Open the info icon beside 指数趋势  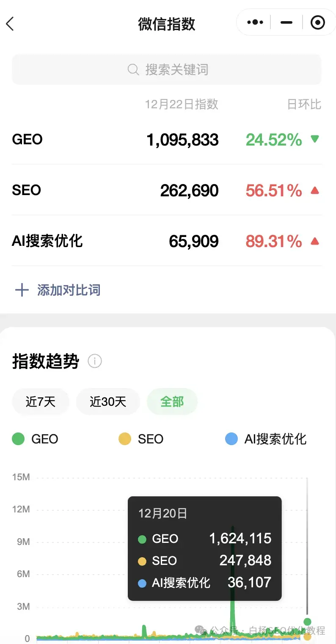(x=94, y=361)
